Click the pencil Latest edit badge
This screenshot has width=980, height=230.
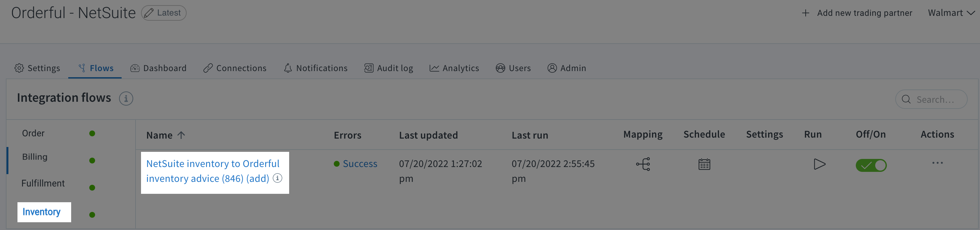[x=164, y=13]
